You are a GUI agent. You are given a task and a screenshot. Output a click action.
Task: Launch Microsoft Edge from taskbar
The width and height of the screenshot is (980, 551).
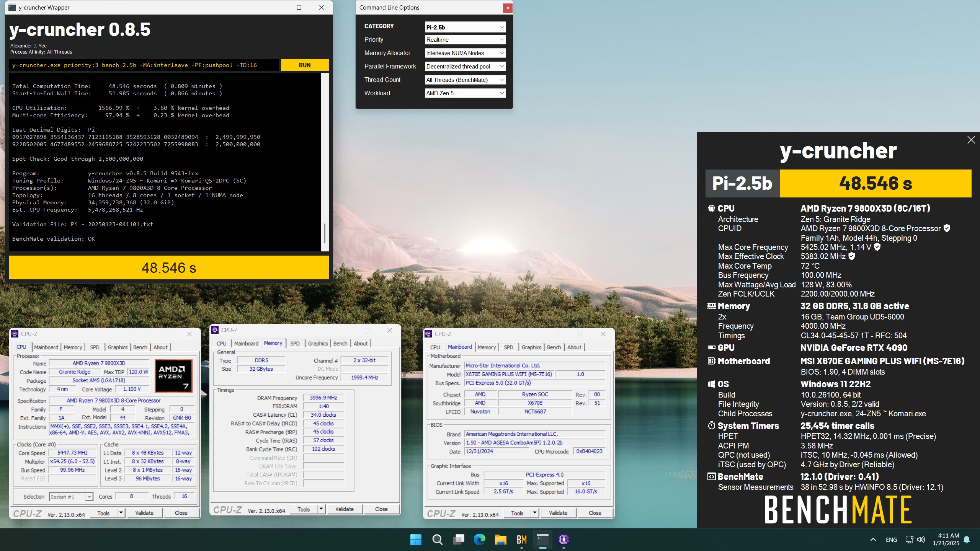479,540
